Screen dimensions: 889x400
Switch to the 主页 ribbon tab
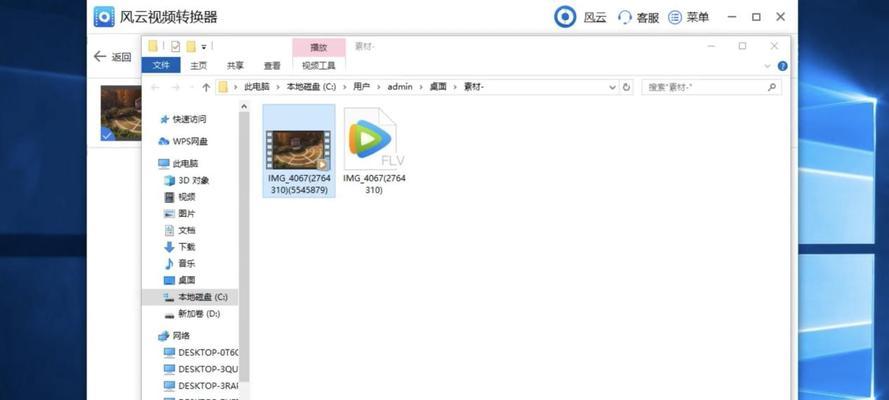pyautogui.click(x=198, y=66)
